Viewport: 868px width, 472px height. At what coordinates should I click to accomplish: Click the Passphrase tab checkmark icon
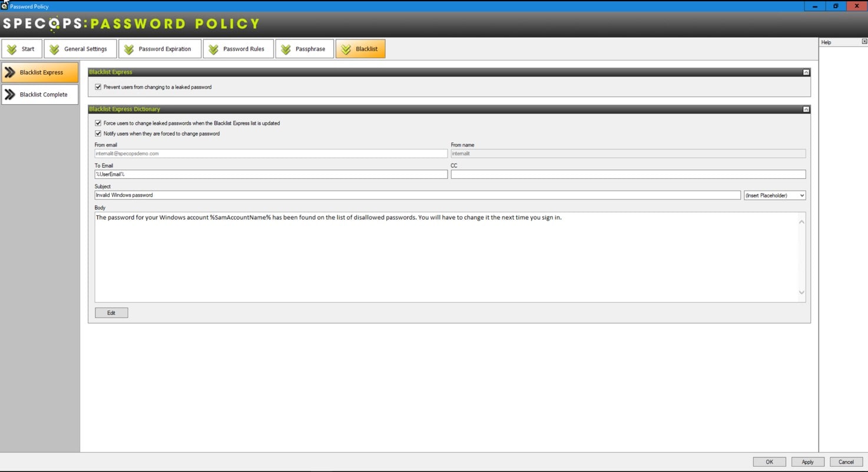(286, 49)
